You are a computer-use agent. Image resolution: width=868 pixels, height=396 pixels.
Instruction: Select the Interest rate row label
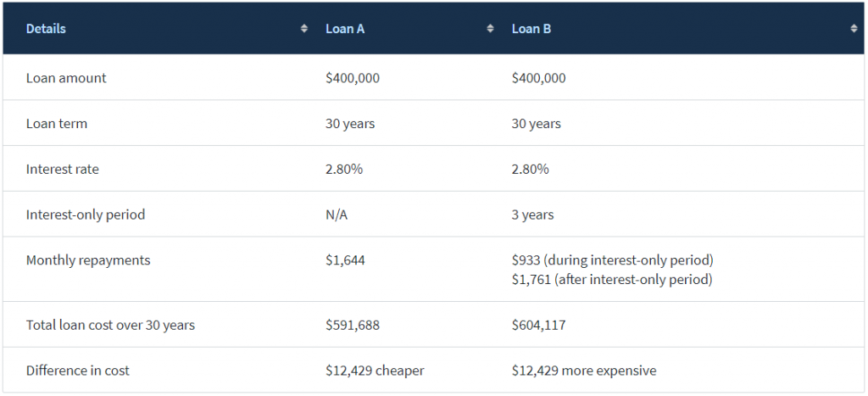pyautogui.click(x=63, y=170)
